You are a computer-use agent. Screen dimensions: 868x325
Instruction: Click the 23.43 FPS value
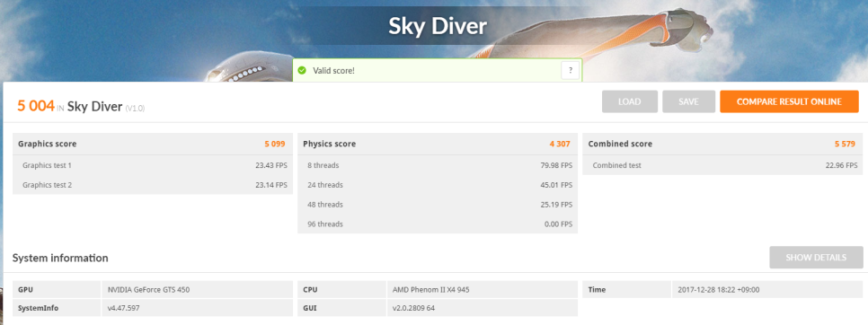click(270, 165)
